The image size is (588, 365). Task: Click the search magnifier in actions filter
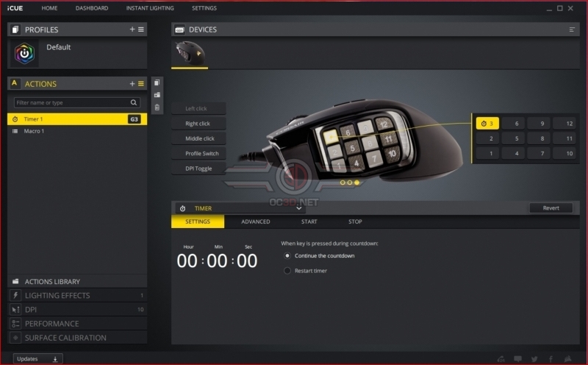(134, 102)
